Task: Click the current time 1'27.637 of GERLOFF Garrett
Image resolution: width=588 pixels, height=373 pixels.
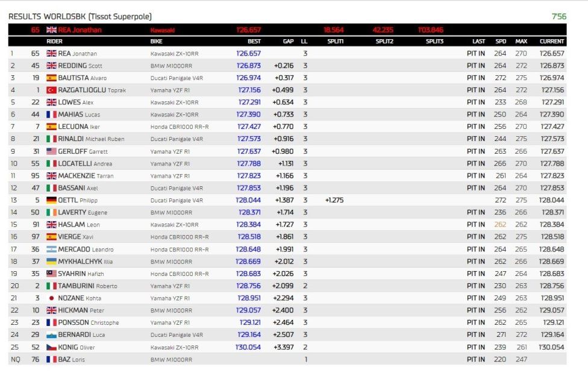Action: pyautogui.click(x=552, y=151)
